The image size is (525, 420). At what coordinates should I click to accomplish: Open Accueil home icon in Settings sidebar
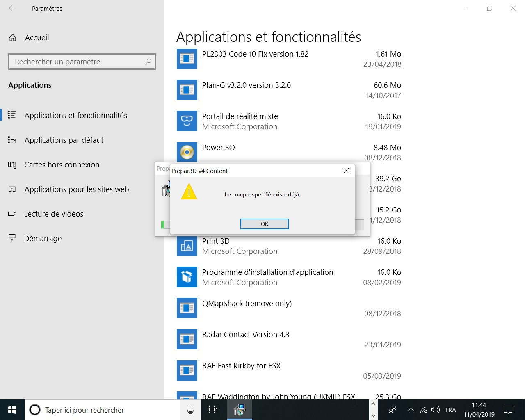click(x=13, y=38)
